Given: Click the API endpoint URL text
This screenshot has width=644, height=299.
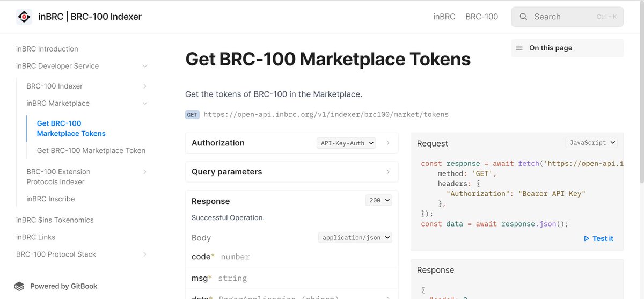Looking at the screenshot, I should tap(326, 114).
